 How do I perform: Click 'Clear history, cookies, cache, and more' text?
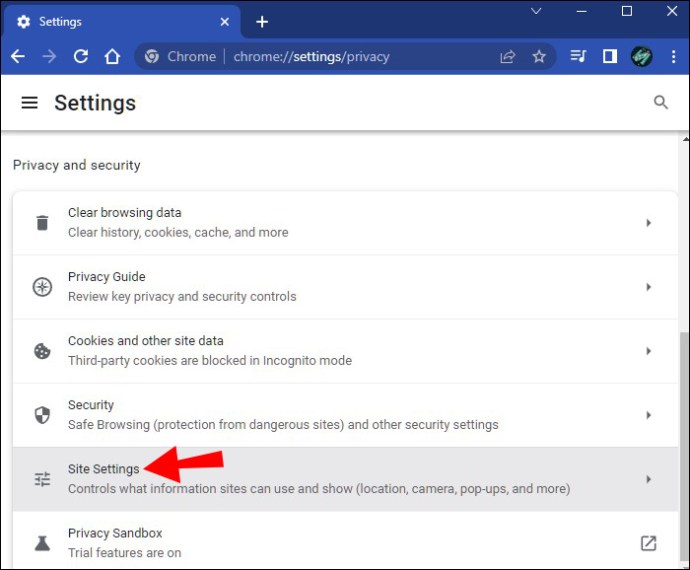click(x=178, y=232)
